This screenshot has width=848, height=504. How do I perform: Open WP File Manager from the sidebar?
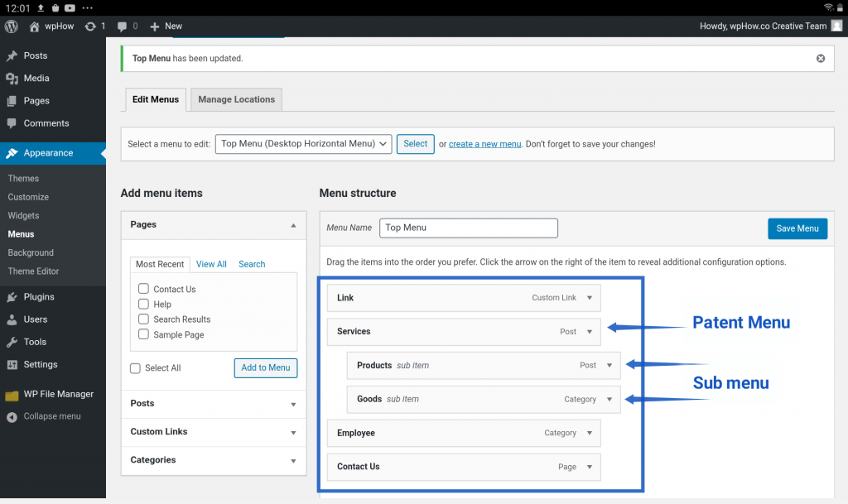[57, 394]
